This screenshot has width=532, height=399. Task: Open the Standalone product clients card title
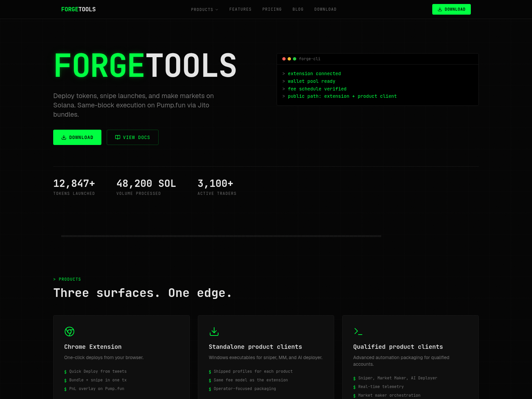click(255, 347)
